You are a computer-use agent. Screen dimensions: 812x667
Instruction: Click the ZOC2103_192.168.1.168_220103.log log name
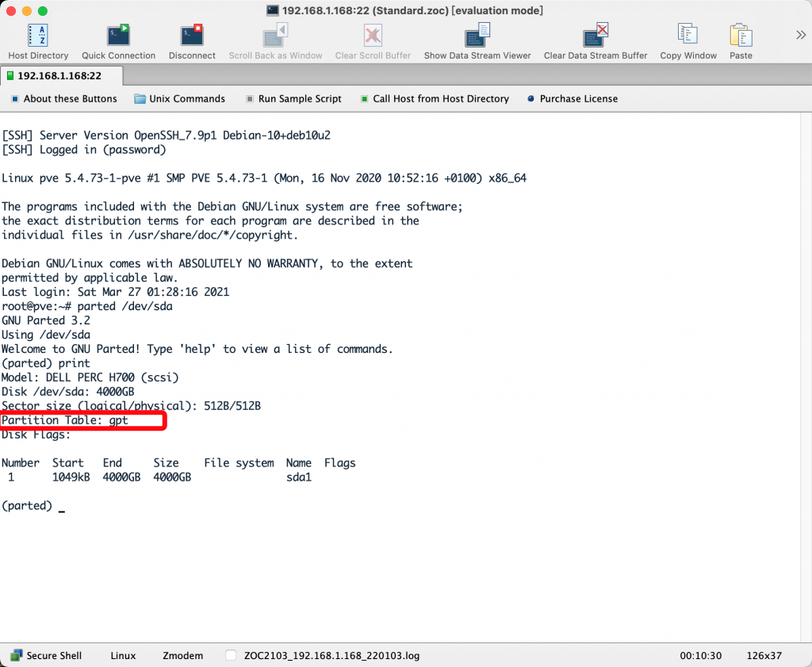(x=331, y=656)
